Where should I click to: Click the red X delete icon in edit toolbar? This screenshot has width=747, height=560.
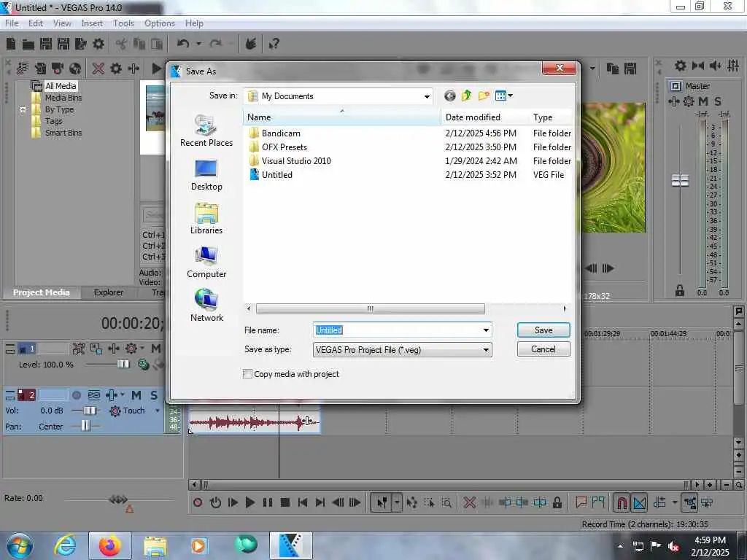(x=469, y=502)
